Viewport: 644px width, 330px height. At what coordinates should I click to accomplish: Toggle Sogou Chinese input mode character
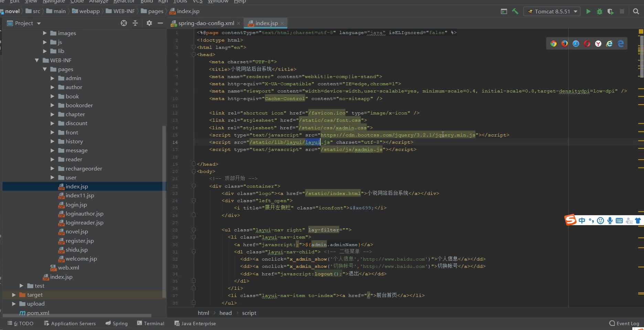[582, 221]
